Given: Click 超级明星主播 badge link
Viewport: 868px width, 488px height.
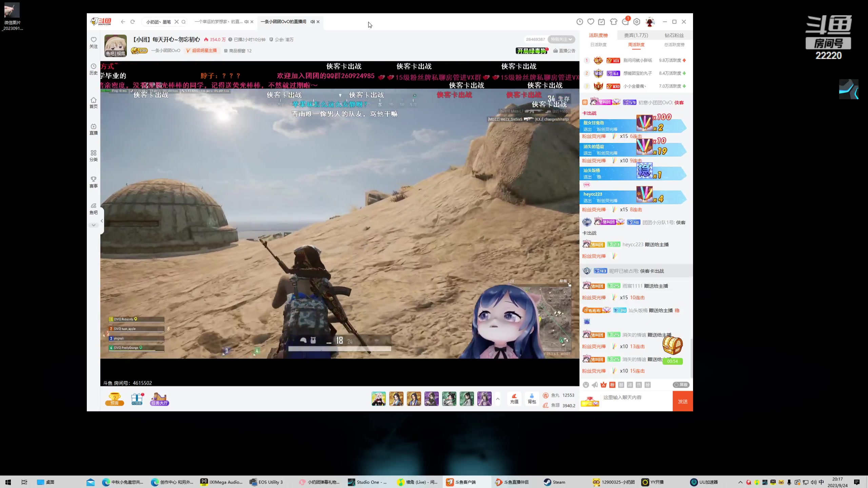Looking at the screenshot, I should click(201, 50).
